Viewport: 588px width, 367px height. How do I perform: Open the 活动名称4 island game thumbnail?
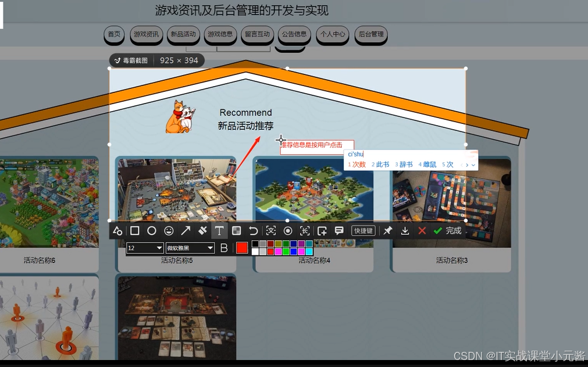coord(314,189)
